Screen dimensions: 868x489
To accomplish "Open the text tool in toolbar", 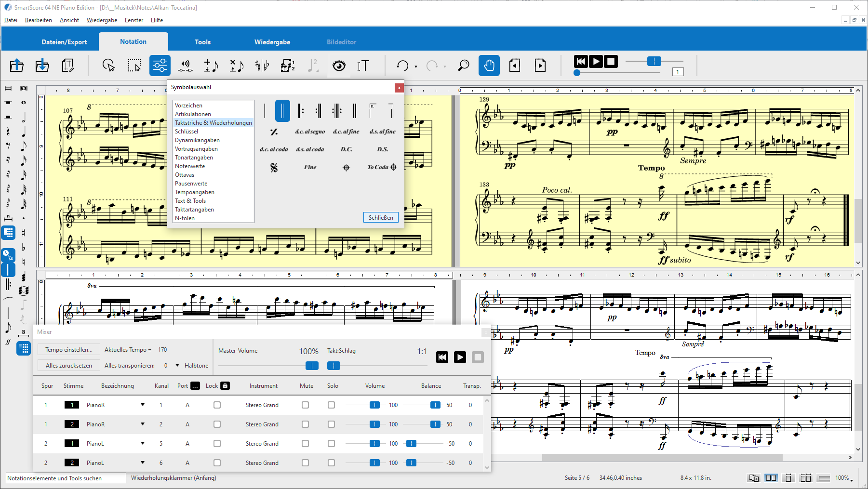I will tap(363, 66).
